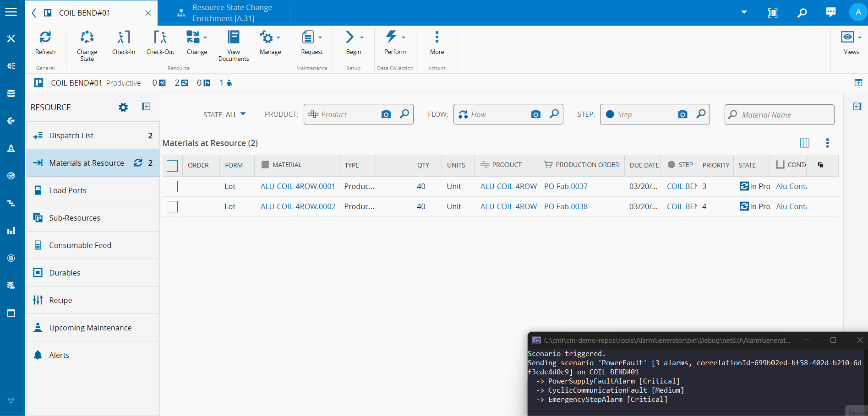The height and width of the screenshot is (416, 868).
Task: Select Dispatch List in the Resource panel
Action: point(71,135)
